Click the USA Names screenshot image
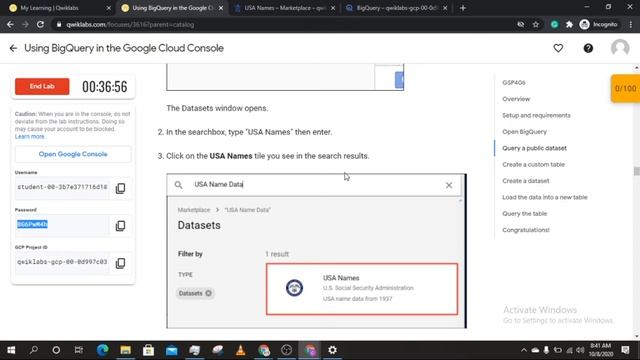640x360 pixels. (x=316, y=251)
